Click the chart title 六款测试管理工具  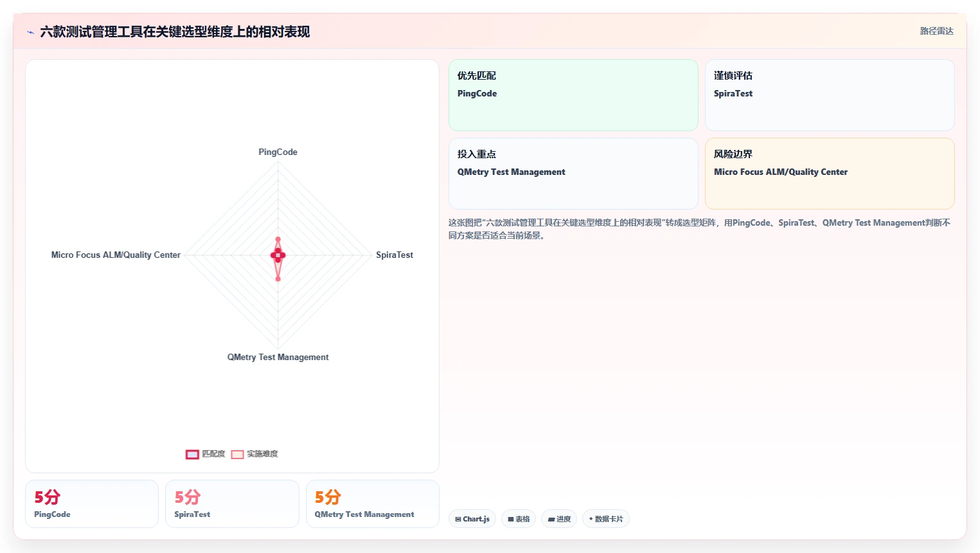point(175,32)
